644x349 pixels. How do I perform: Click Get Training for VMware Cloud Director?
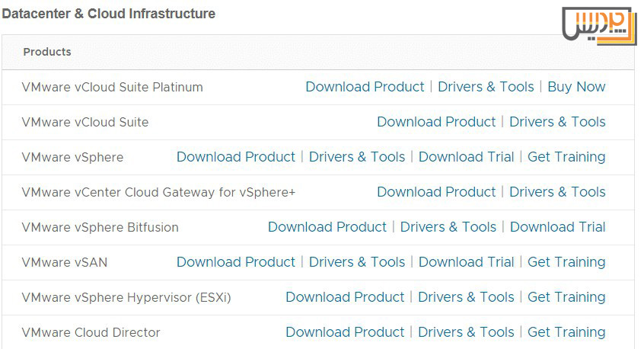566,331
